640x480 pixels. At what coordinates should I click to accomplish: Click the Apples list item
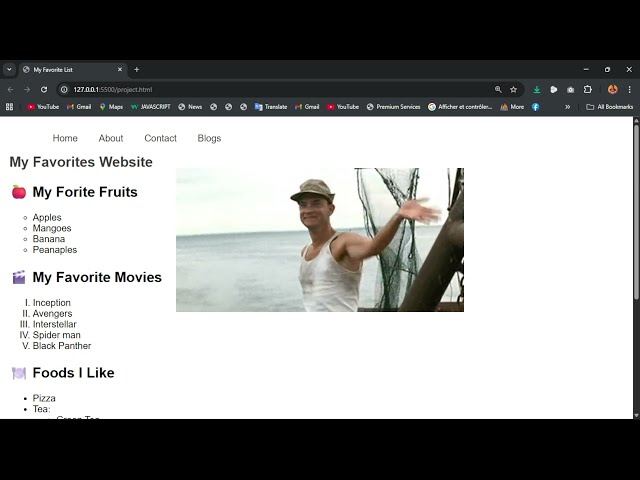[x=47, y=217]
